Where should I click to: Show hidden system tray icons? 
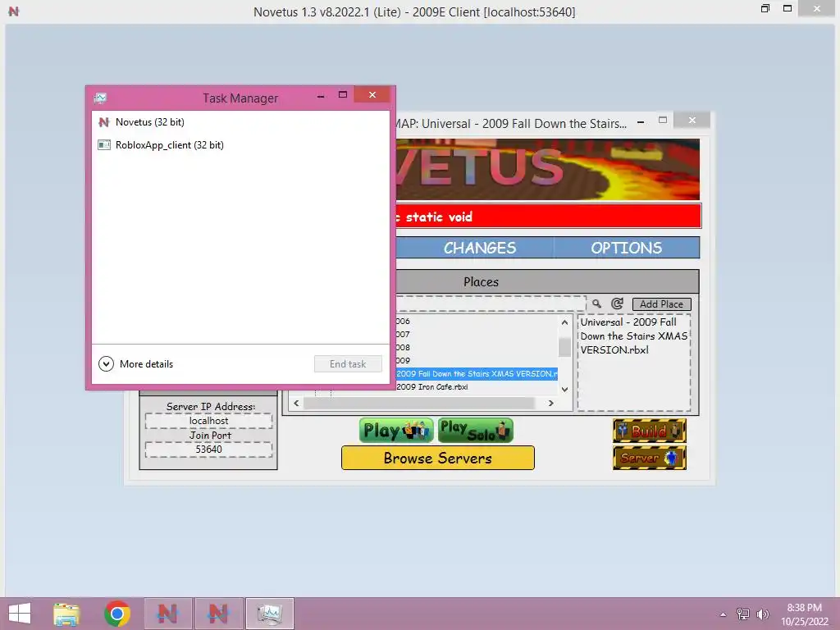(x=724, y=614)
